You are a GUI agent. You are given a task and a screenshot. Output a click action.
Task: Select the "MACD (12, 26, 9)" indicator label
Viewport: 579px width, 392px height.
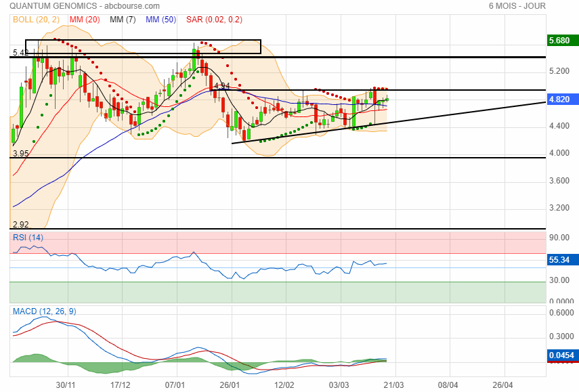point(45,311)
